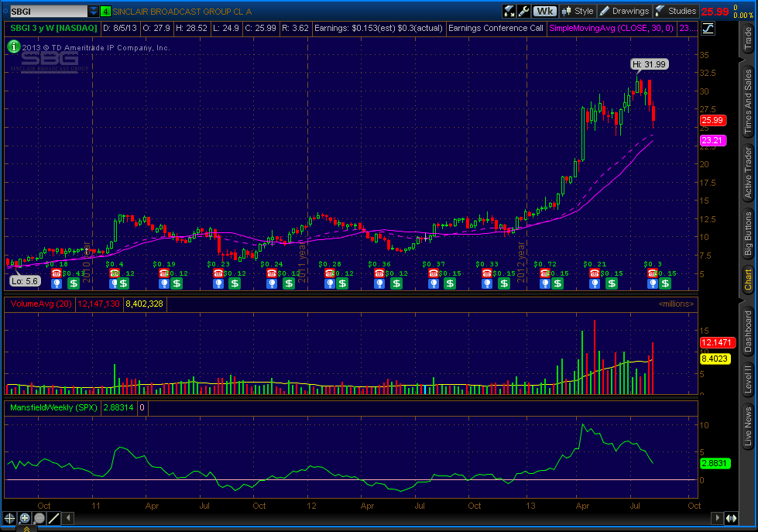Click the green info icon on chart

coord(13,47)
